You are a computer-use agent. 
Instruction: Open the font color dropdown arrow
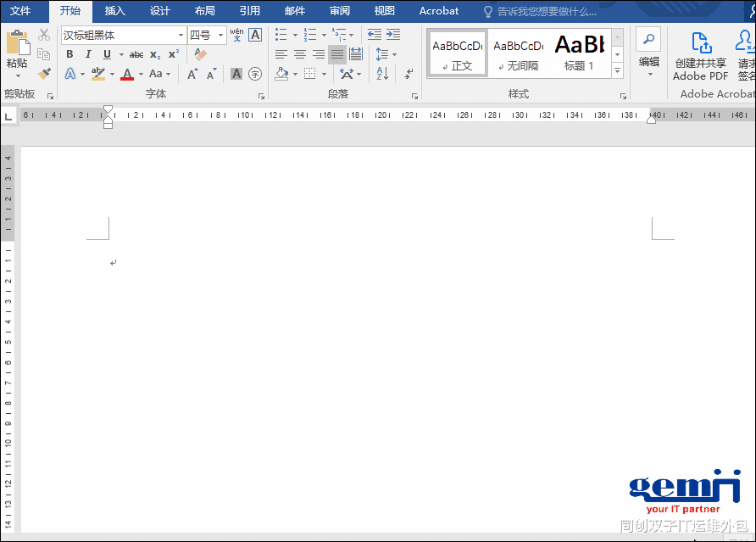[141, 75]
